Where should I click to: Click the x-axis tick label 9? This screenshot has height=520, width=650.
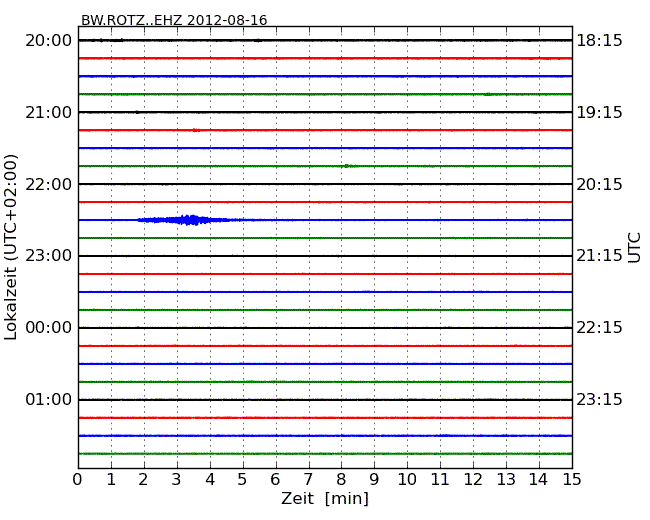[x=374, y=479]
